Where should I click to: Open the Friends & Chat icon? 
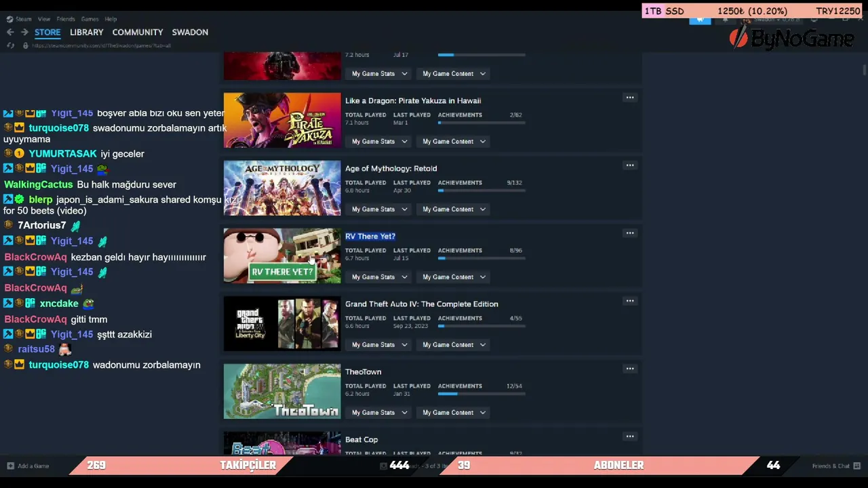click(857, 466)
